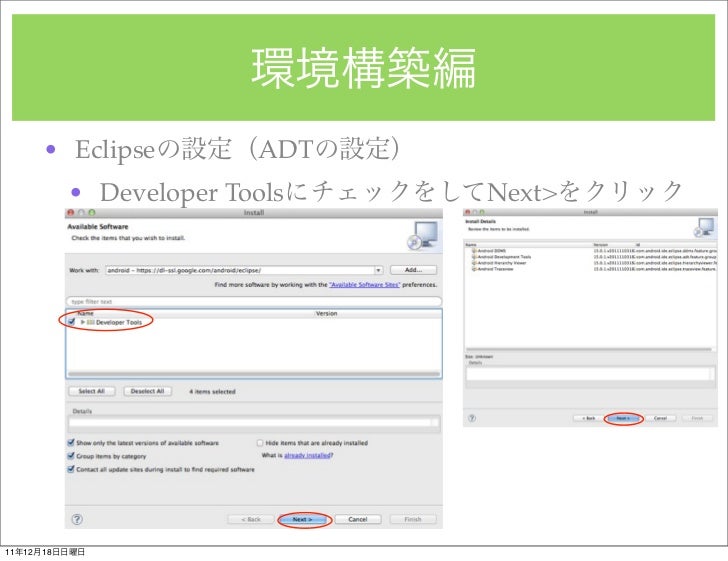Toggle Group items by category checkbox

(71, 456)
